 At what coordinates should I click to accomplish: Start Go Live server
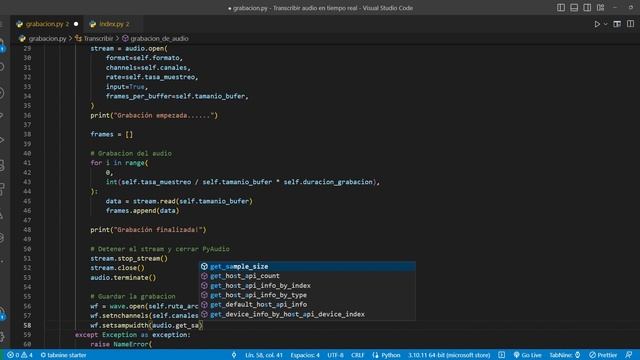click(x=527, y=355)
